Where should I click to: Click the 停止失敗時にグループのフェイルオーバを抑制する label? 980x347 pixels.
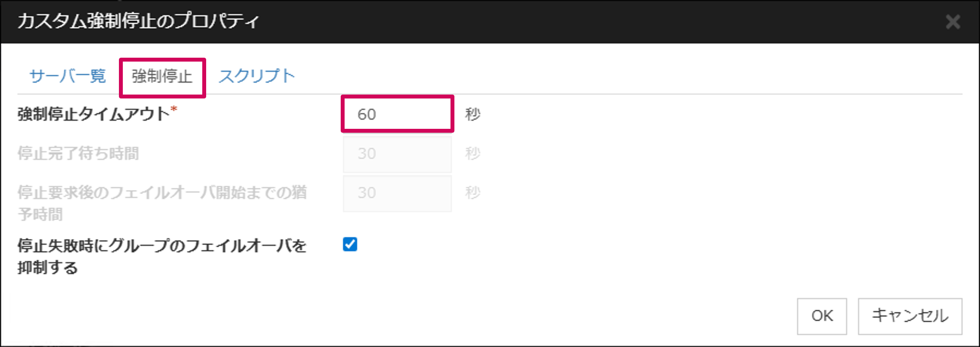tap(162, 256)
